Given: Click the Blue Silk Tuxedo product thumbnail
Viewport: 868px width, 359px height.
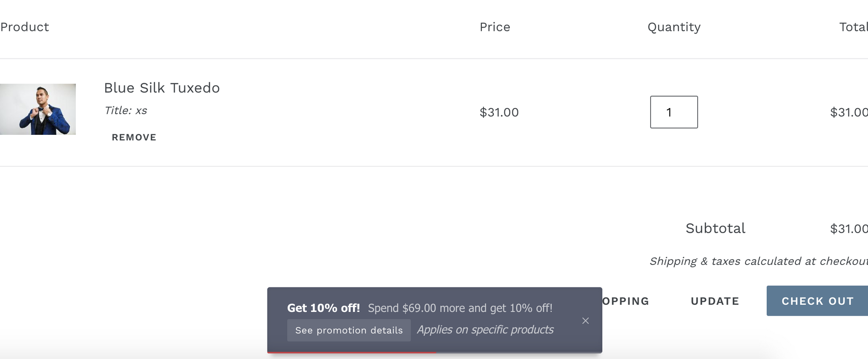Looking at the screenshot, I should point(38,109).
